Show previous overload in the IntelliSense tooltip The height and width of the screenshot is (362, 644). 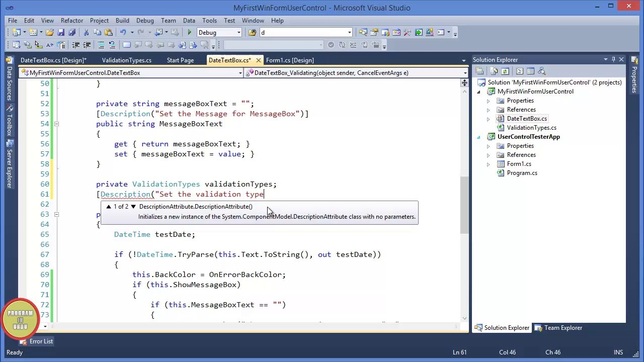pos(108,207)
